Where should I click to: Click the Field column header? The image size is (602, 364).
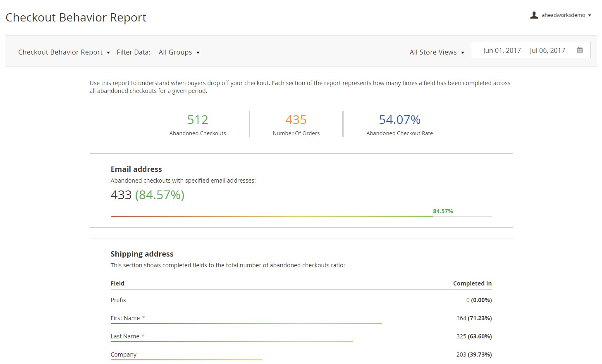117,283
